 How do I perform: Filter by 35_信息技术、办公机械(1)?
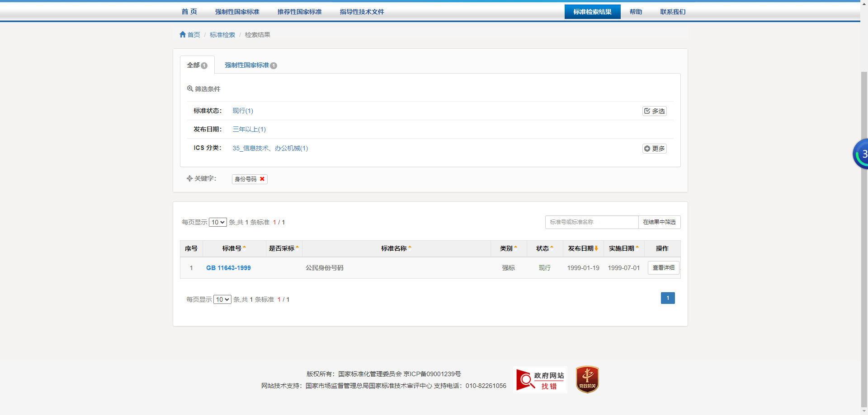click(270, 148)
